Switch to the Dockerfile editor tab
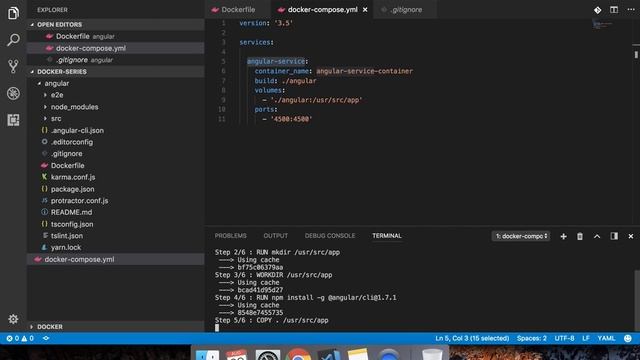 [x=238, y=9]
